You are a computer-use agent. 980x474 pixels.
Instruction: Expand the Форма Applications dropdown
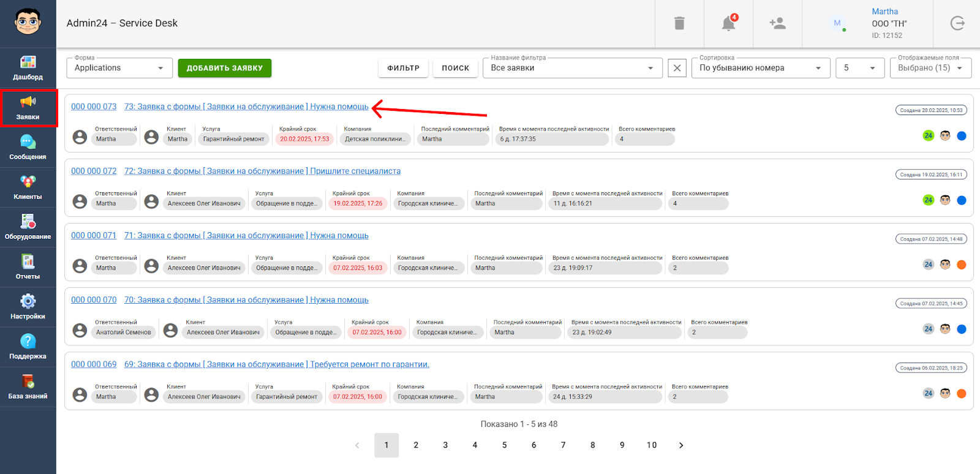click(119, 68)
